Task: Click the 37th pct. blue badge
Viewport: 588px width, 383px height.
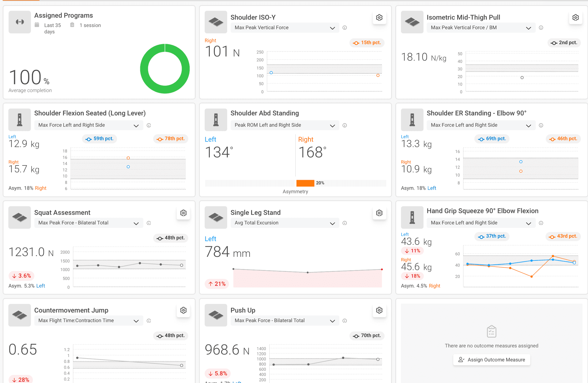Action: (x=492, y=237)
